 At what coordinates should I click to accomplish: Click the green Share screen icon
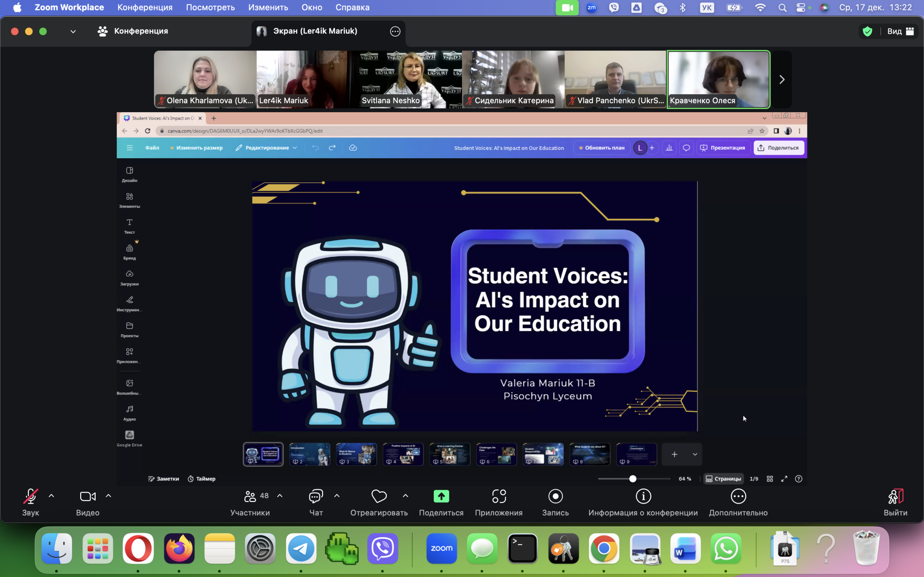[441, 497]
